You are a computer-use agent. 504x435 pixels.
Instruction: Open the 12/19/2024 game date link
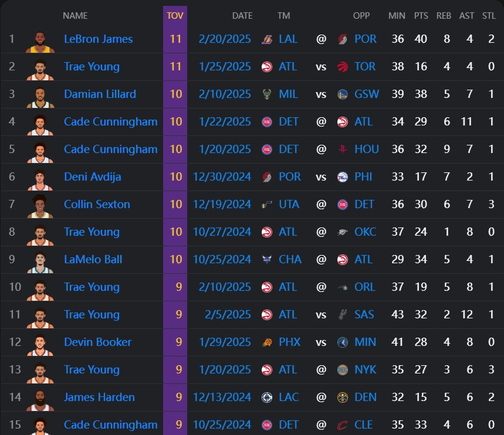[222, 205]
